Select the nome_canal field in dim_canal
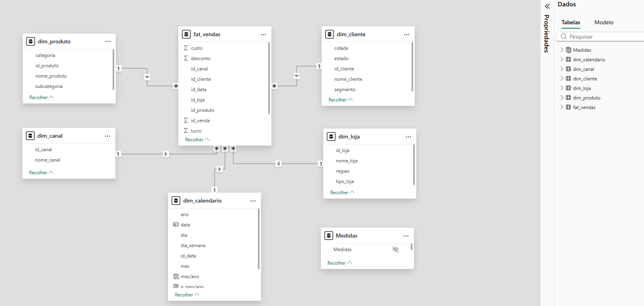The image size is (644, 306). pyautogui.click(x=47, y=160)
